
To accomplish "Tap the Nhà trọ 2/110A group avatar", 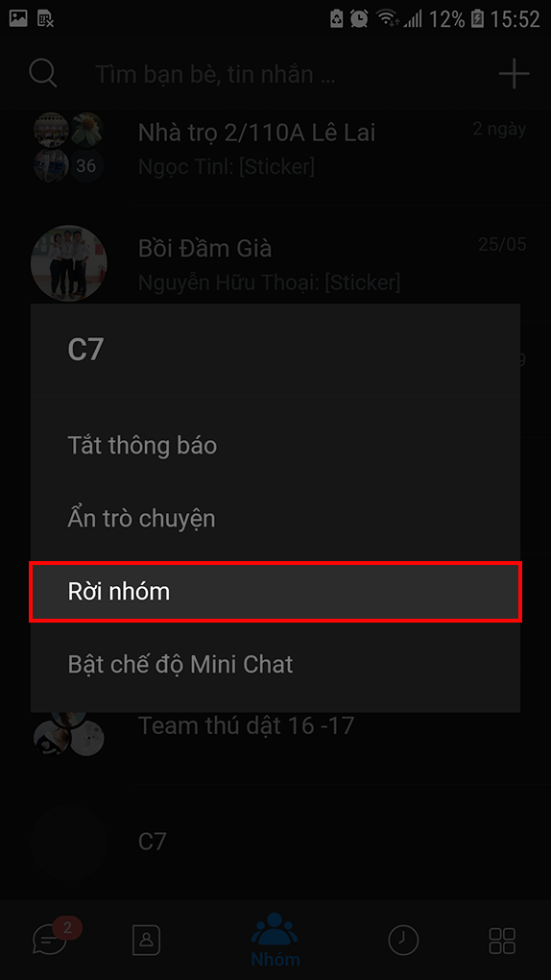I will point(69,148).
